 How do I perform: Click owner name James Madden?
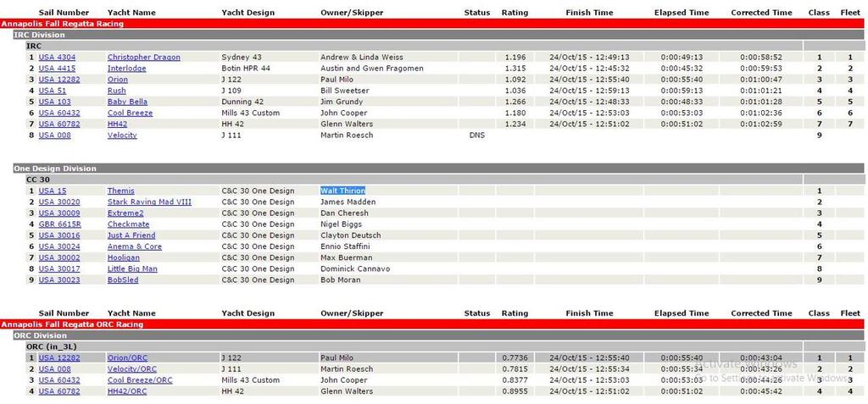coord(348,202)
